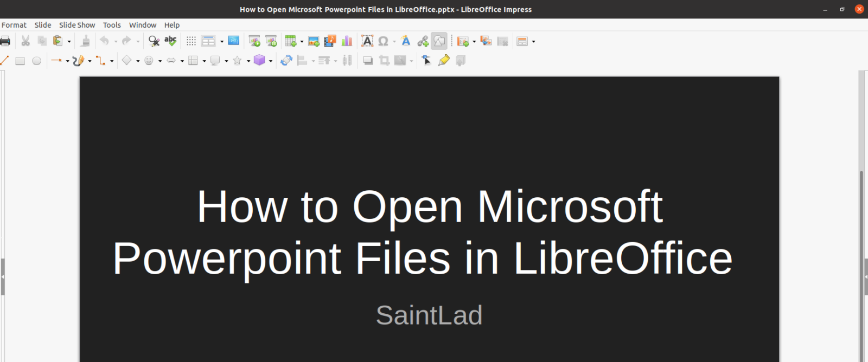Select the Curves and Polygons tool
Screen dimensions: 868x362
78,61
